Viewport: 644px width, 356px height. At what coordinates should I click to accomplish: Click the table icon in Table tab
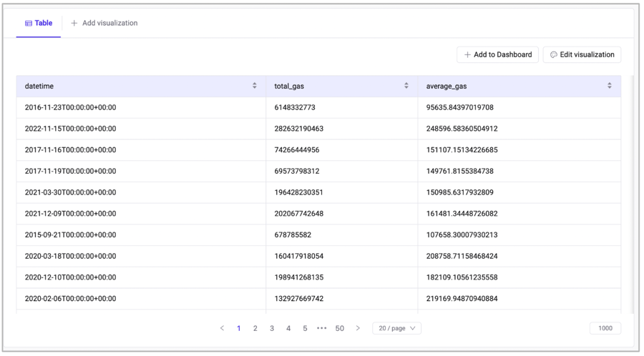(x=29, y=23)
